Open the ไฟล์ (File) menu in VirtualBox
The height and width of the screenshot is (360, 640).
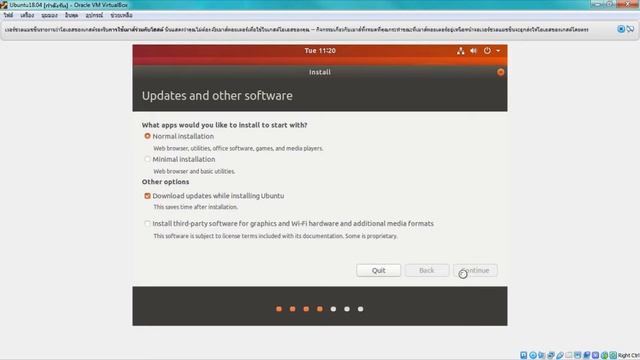pos(9,15)
